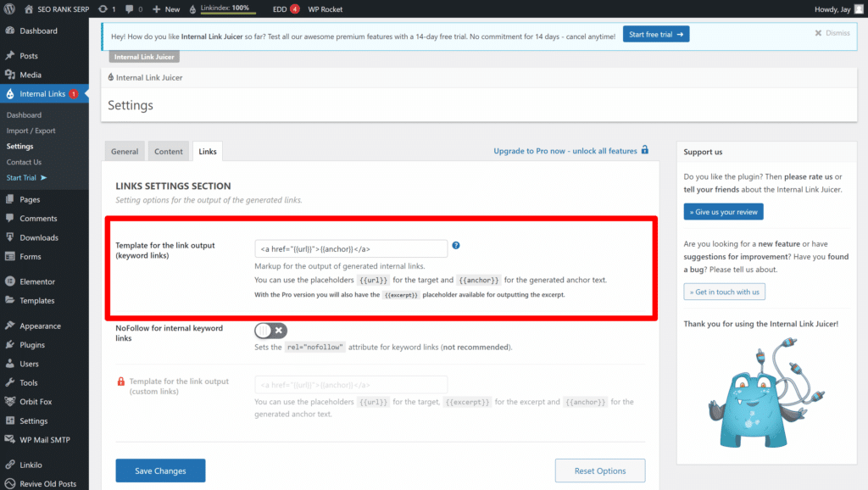The image size is (868, 490).
Task: Select the Links tab
Action: (x=208, y=151)
